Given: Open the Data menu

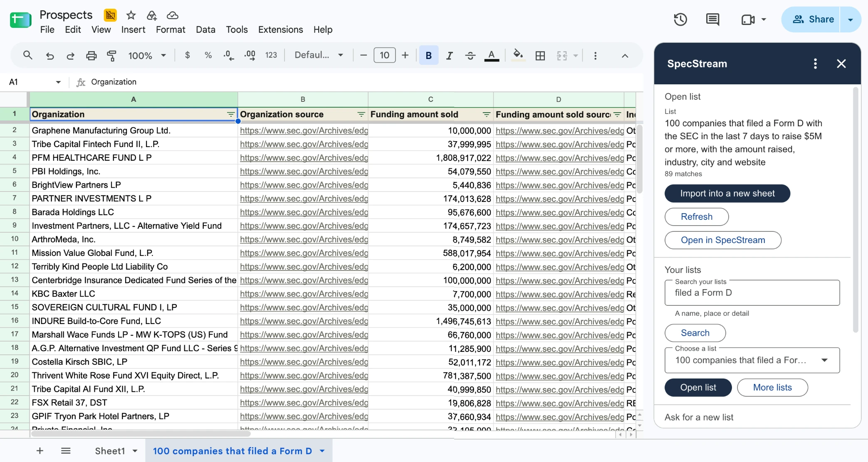Looking at the screenshot, I should 205,29.
